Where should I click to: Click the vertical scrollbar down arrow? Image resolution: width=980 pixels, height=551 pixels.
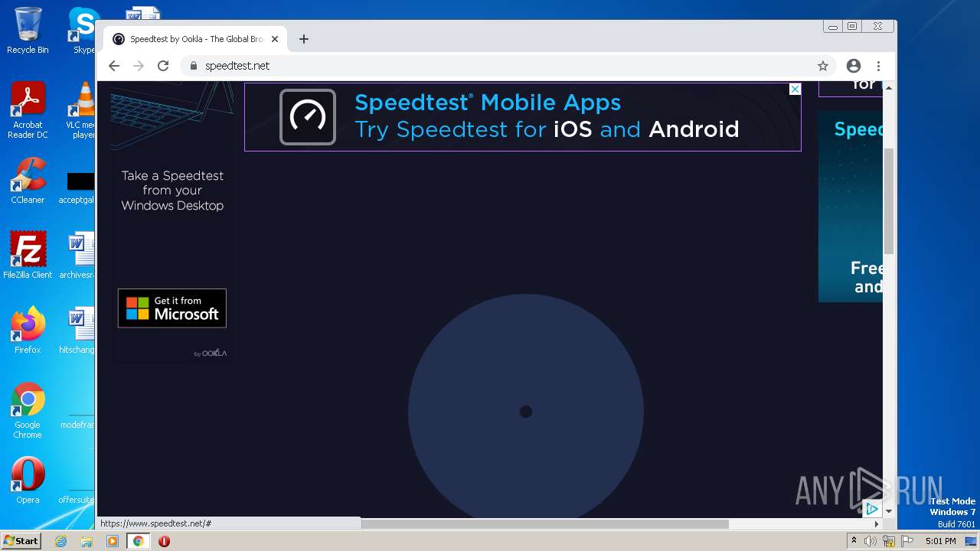coord(889,510)
